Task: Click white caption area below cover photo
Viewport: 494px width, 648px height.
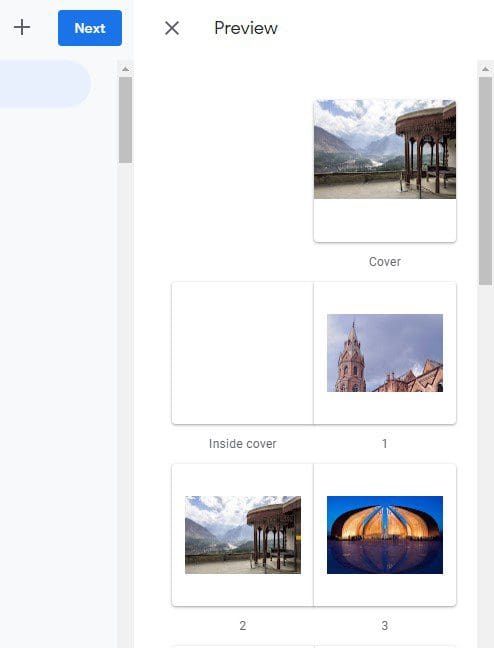Action: (384, 220)
